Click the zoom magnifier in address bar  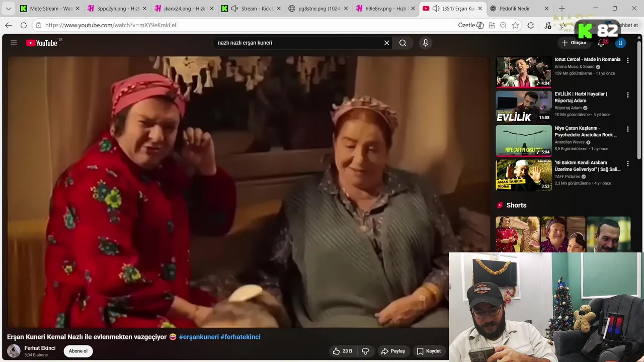pos(503,25)
